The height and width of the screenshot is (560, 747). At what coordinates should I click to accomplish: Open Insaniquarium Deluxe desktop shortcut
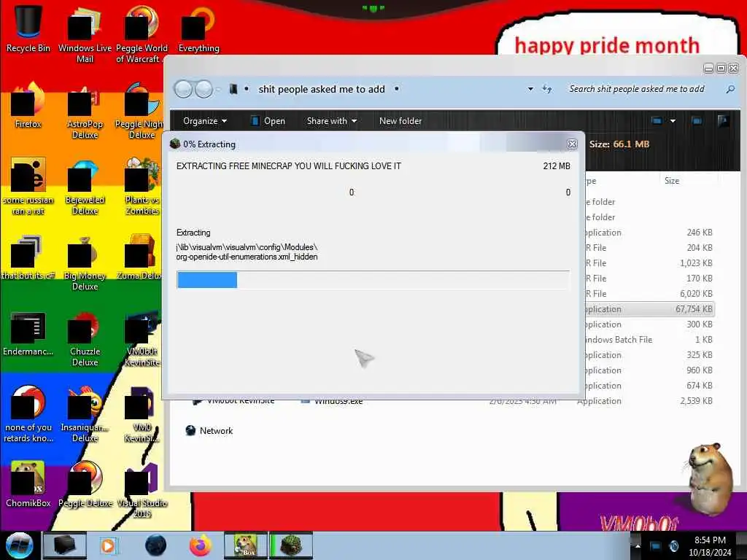click(85, 414)
